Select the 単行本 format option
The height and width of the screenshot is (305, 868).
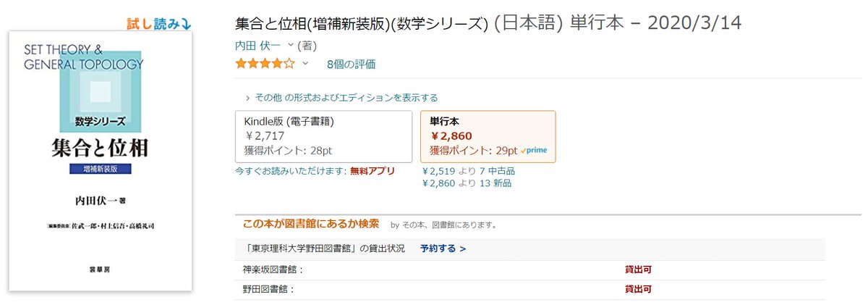click(488, 136)
